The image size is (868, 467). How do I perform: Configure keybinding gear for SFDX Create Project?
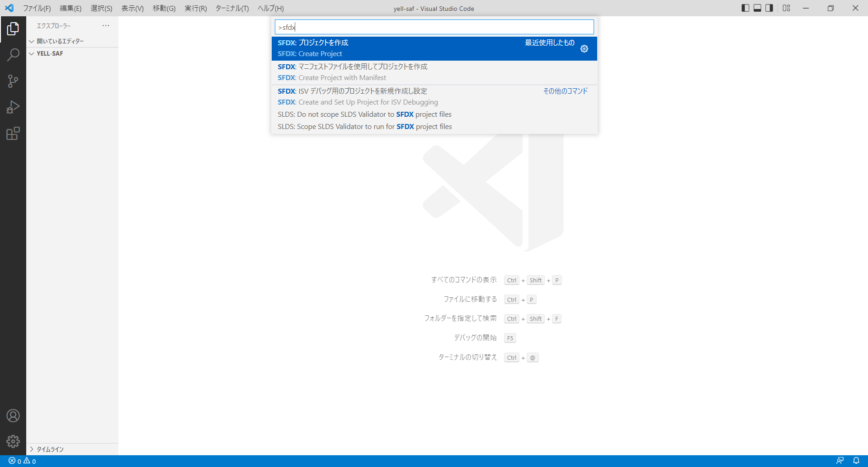pos(584,48)
